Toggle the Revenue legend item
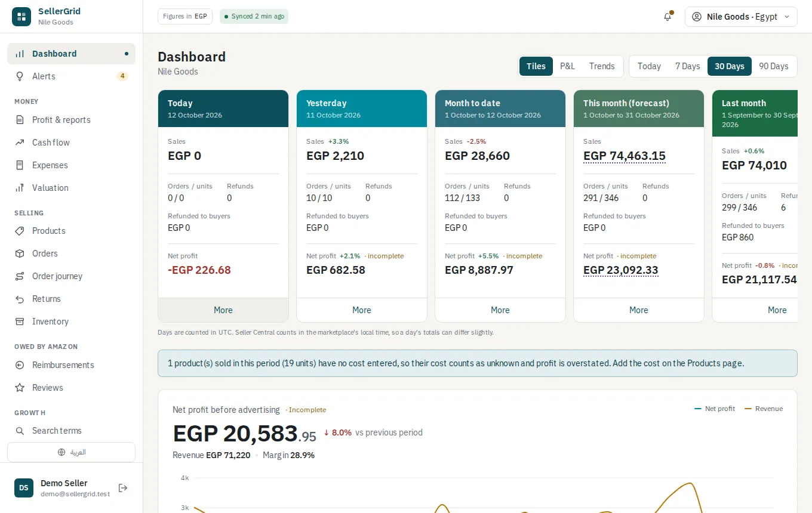 click(763, 409)
